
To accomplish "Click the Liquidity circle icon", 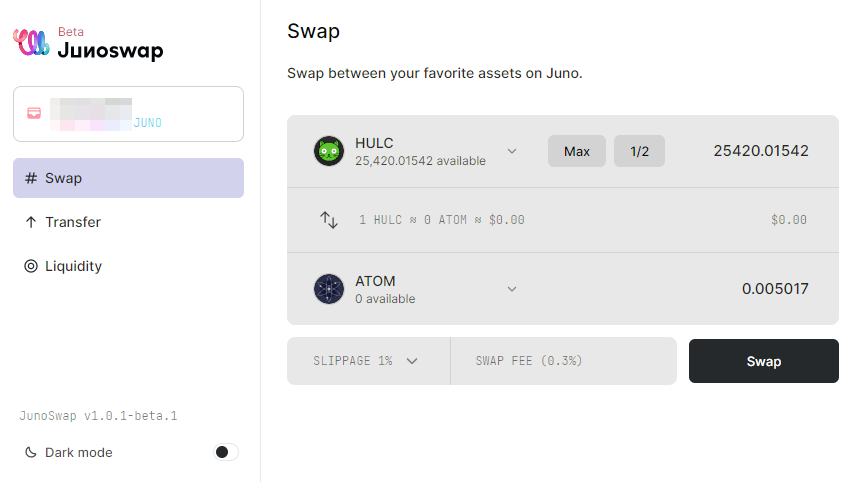I will (31, 266).
